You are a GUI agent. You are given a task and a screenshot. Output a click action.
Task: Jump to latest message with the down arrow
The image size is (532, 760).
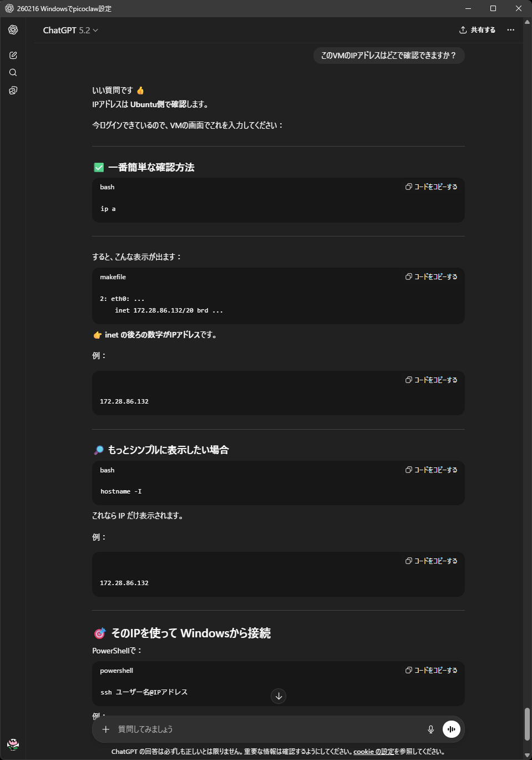(278, 696)
